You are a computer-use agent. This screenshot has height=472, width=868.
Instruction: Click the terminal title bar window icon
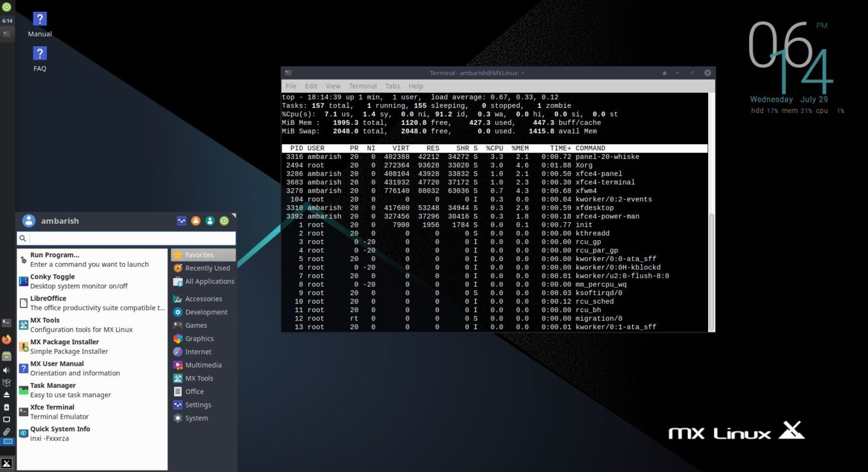pos(288,73)
